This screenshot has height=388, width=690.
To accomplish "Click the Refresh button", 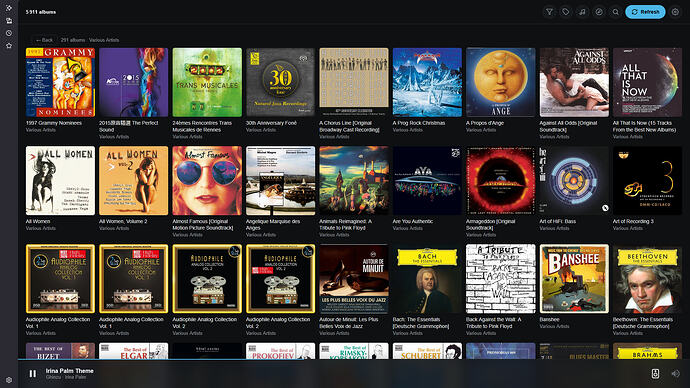I will [645, 12].
